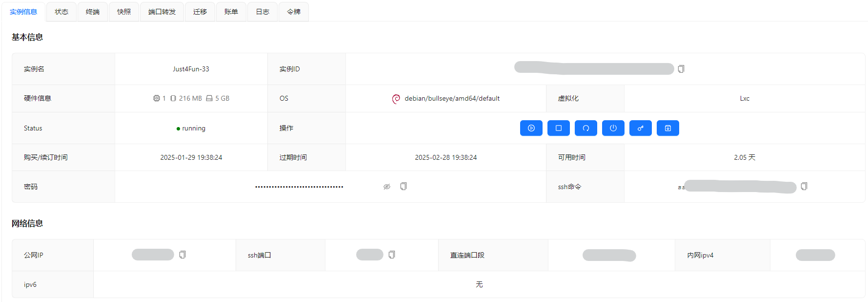Click the 过期时间 label cell
868x302 pixels.
coord(306,157)
